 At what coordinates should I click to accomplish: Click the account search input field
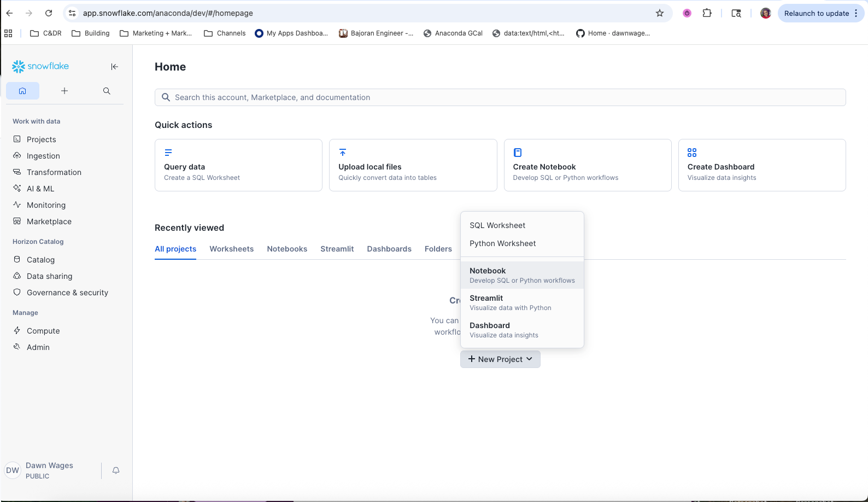click(500, 97)
